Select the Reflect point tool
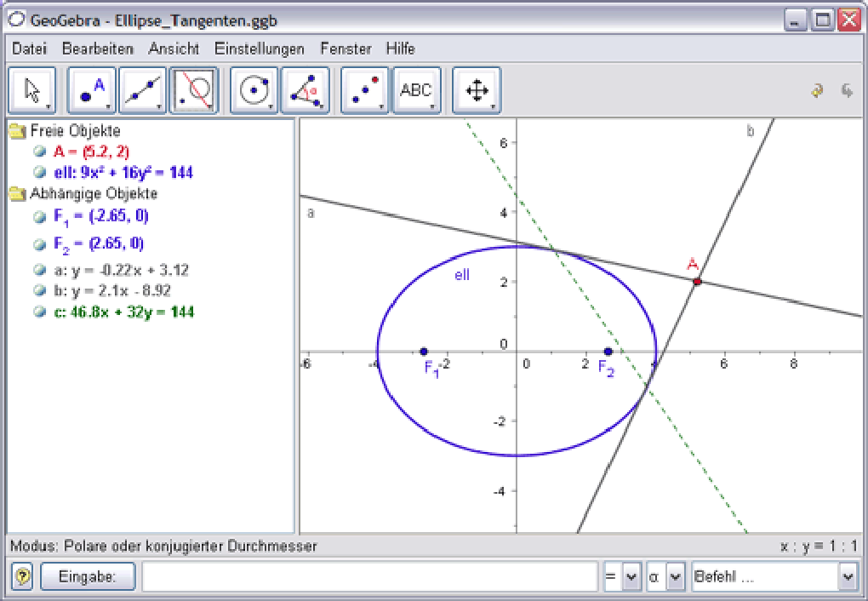This screenshot has width=868, height=601. coord(365,90)
